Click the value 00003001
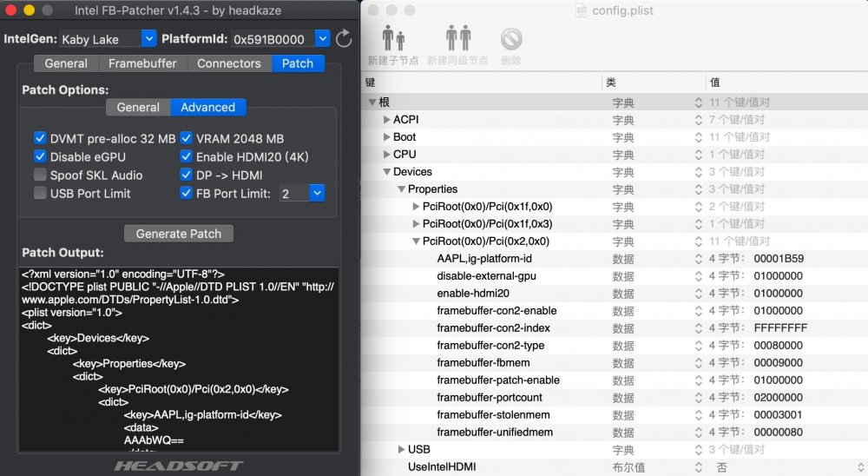The width and height of the screenshot is (868, 476). pyautogui.click(x=778, y=415)
